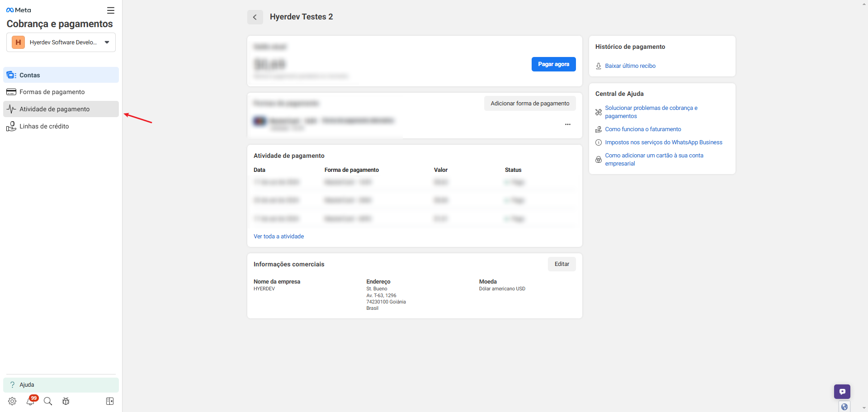Open Ver toda a atividade link
Image resolution: width=868 pixels, height=412 pixels.
click(x=278, y=237)
